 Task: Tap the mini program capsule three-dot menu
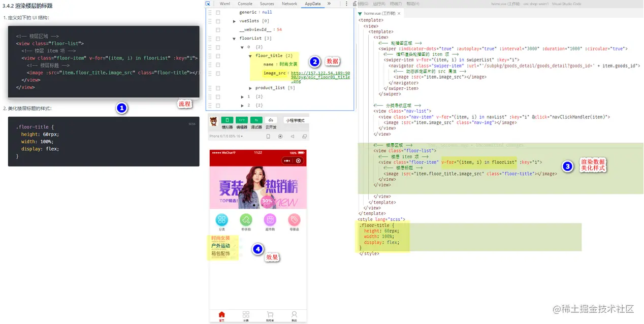click(287, 160)
